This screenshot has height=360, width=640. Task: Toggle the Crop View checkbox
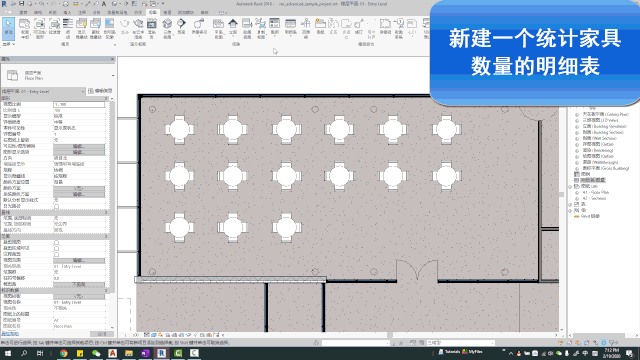[56, 242]
